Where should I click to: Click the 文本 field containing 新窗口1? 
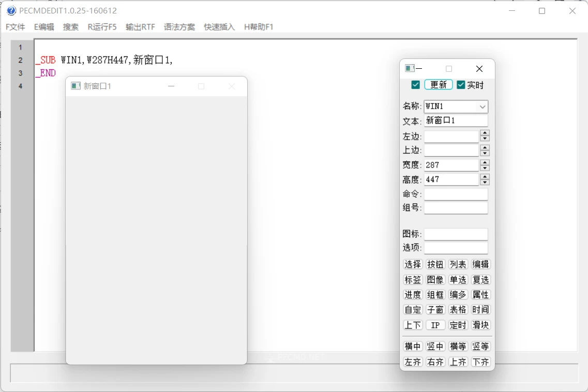point(456,120)
